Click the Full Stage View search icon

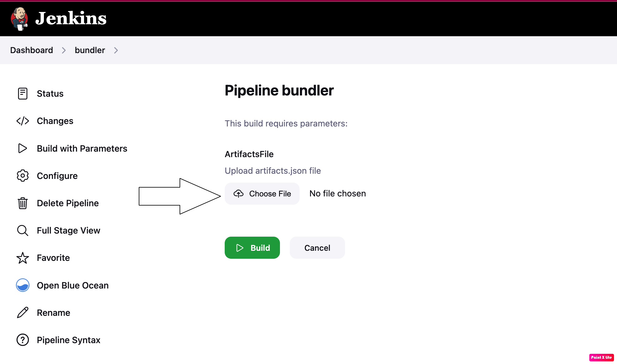point(22,230)
